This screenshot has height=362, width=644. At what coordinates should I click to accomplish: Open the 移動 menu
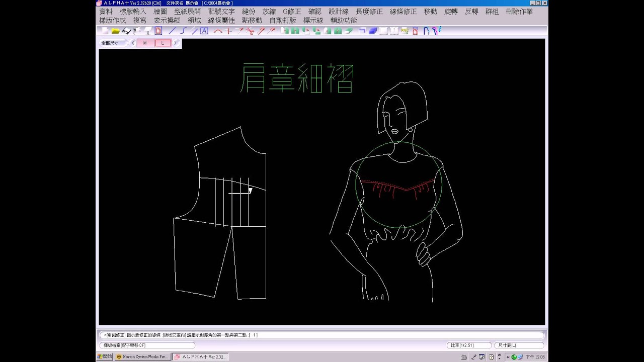(431, 11)
